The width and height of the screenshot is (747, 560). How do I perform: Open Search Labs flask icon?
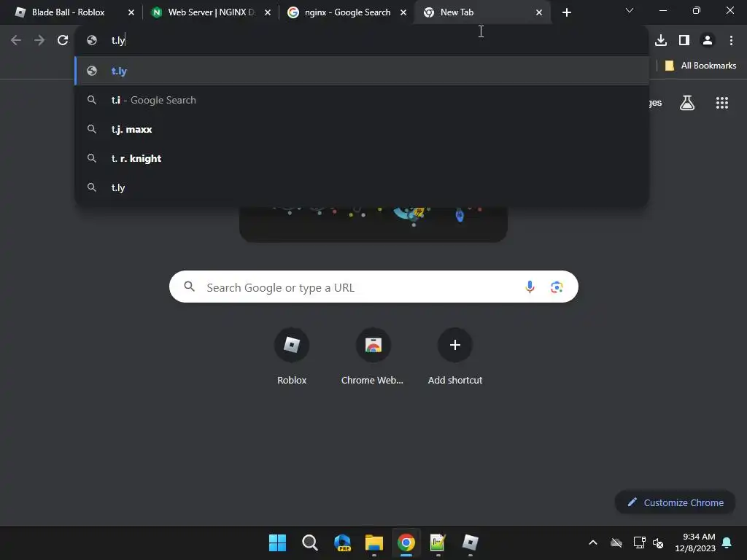pyautogui.click(x=687, y=103)
